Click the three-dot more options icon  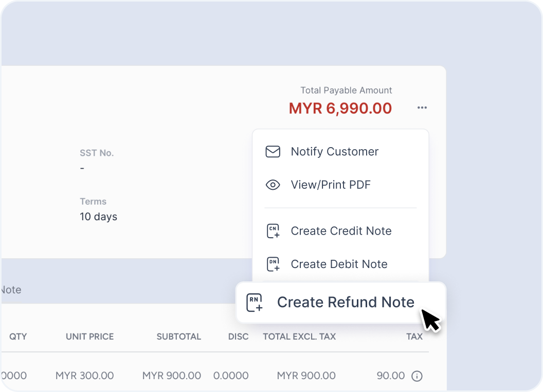tap(422, 108)
